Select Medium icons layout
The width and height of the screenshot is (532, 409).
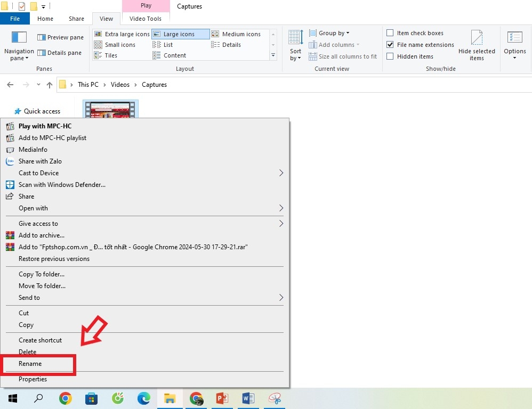(x=236, y=34)
